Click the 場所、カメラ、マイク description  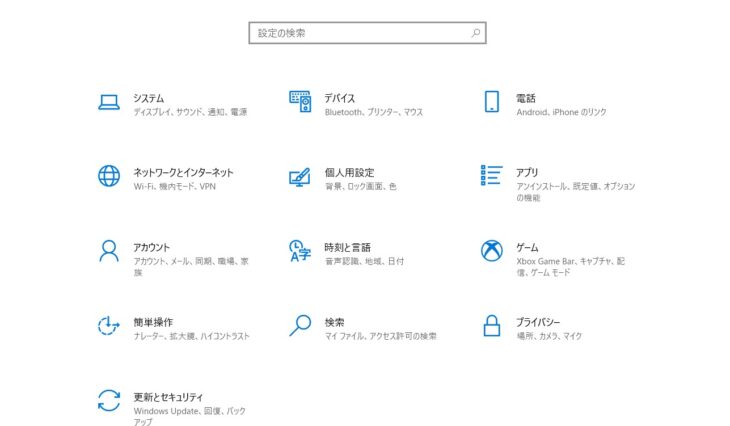[549, 336]
